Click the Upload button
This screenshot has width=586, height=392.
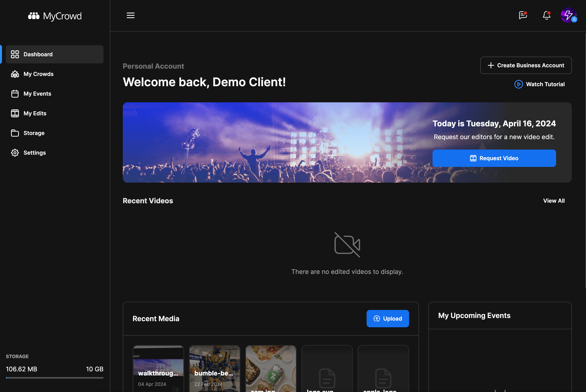point(387,318)
